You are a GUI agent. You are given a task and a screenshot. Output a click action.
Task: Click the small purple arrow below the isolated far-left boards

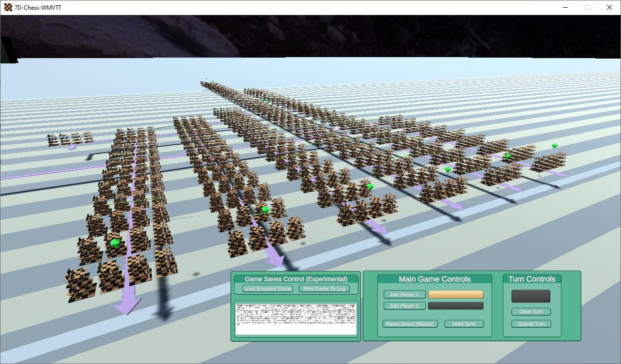72,147
